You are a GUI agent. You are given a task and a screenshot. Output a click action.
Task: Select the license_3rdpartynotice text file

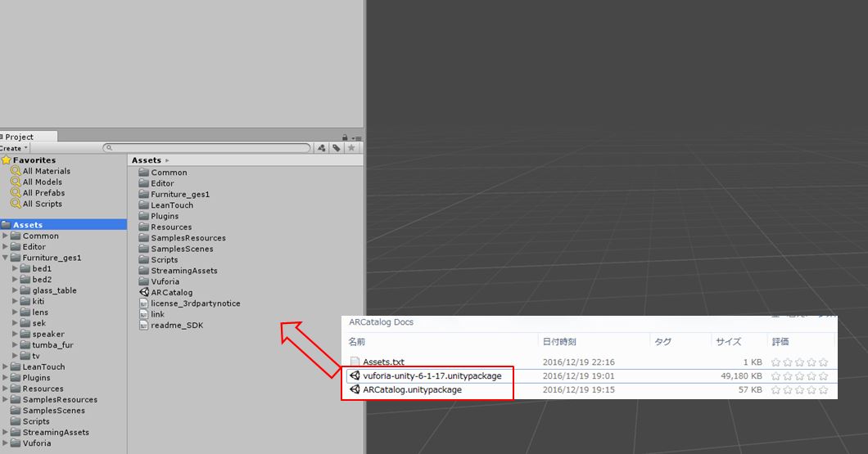click(190, 303)
